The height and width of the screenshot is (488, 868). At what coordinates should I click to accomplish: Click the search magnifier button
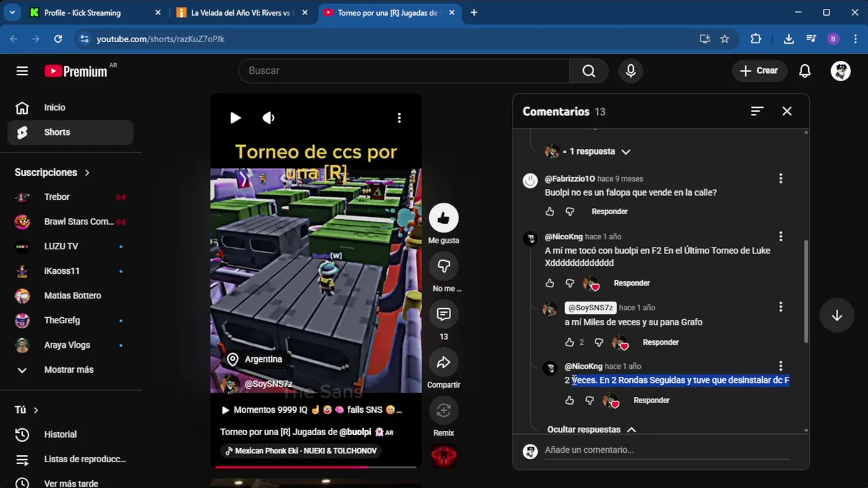(x=589, y=70)
